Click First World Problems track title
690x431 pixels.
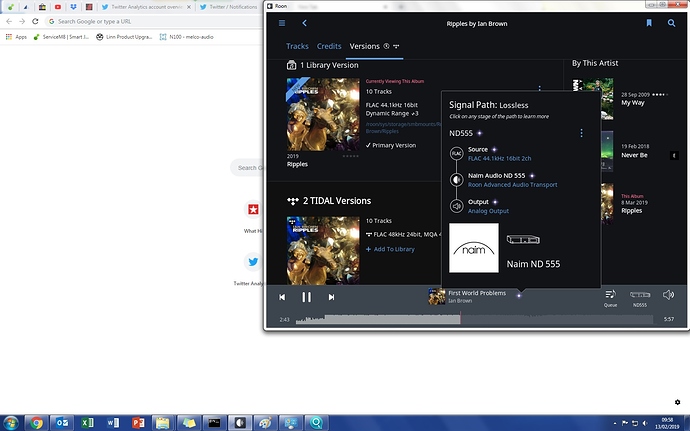477,293
